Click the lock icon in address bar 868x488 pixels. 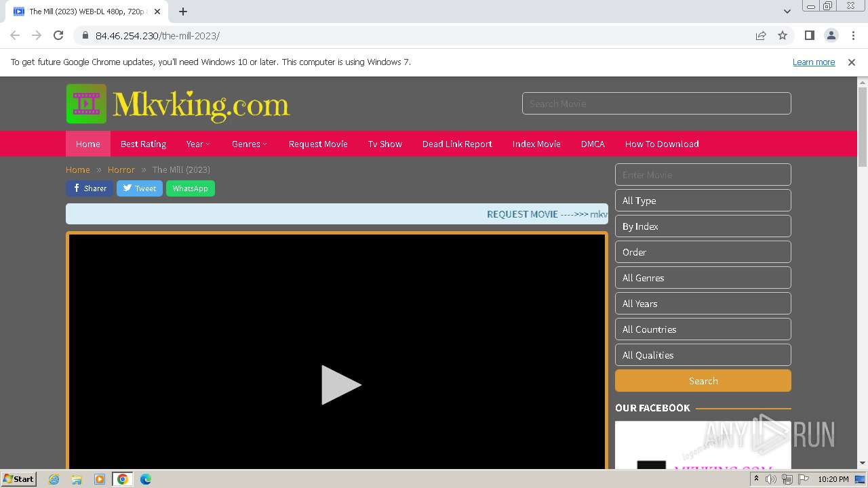click(x=85, y=36)
